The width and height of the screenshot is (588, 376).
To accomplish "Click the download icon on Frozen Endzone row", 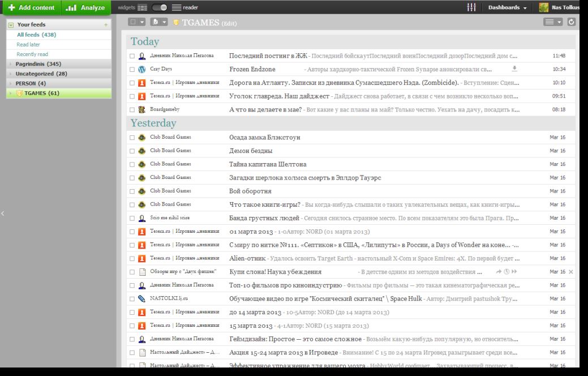I will click(x=514, y=69).
